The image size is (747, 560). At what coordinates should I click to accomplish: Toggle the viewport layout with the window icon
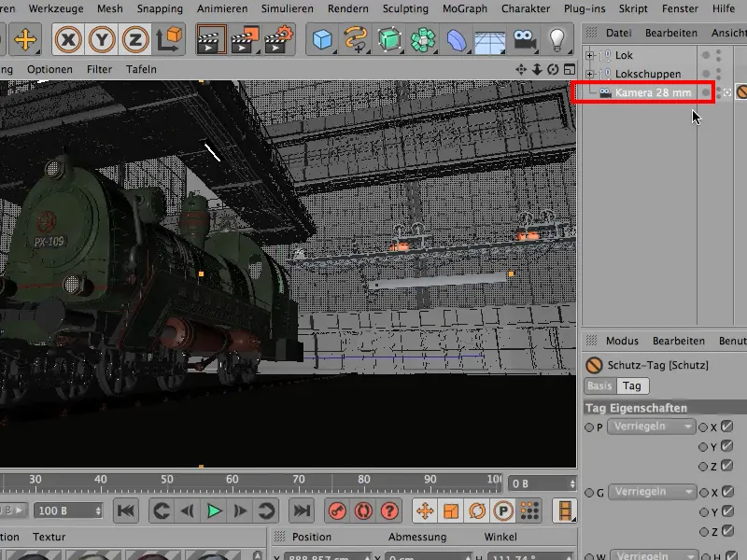570,69
